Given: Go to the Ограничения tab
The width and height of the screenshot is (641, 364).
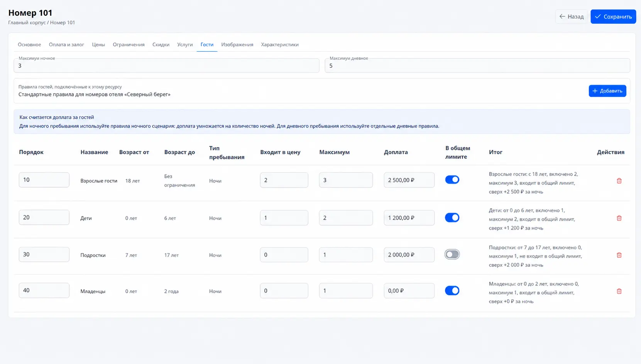Looking at the screenshot, I should point(129,45).
